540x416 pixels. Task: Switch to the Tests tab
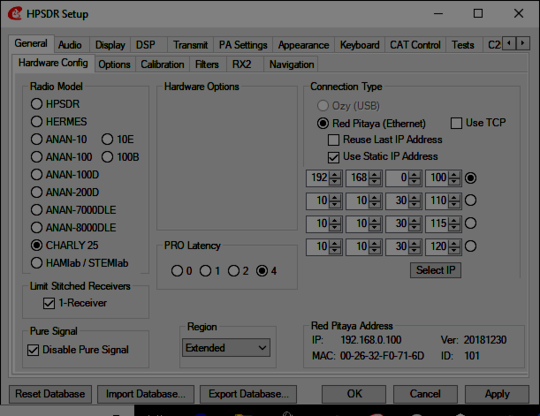[x=463, y=45]
